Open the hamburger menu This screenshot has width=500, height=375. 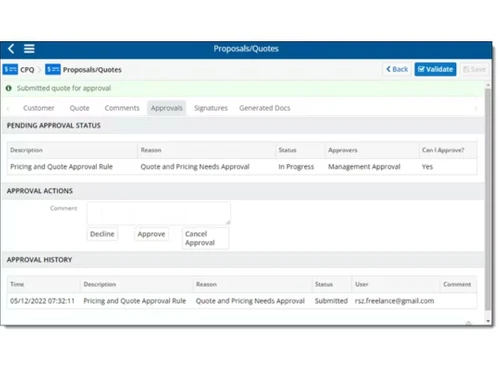coord(29,49)
